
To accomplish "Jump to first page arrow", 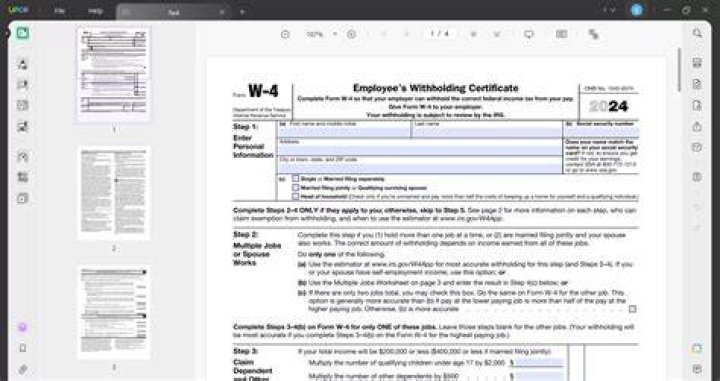I will tap(384, 34).
